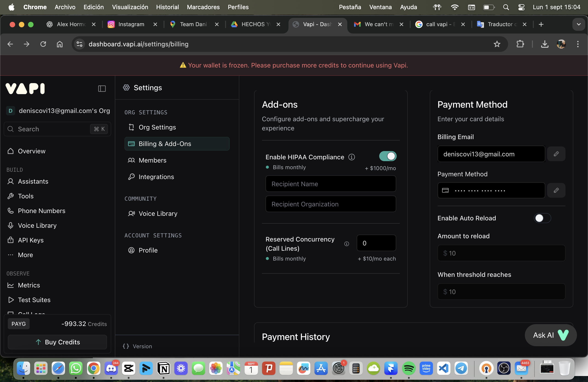588x382 pixels.
Task: Click the Buy Credits button
Action: [x=57, y=342]
